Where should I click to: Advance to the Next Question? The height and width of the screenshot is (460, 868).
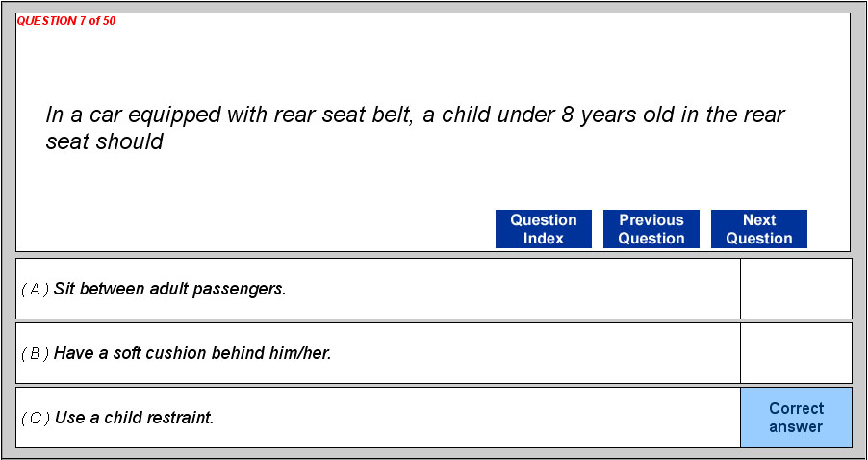(x=758, y=229)
